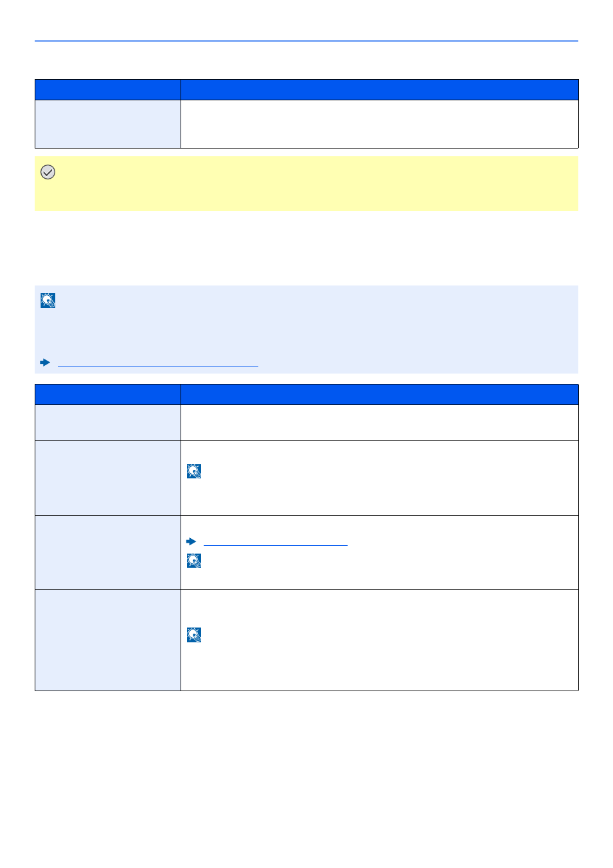Image resolution: width=613 pixels, height=868 pixels.
Task: Click the lower table's last row light blue cell
Action: click(x=108, y=640)
